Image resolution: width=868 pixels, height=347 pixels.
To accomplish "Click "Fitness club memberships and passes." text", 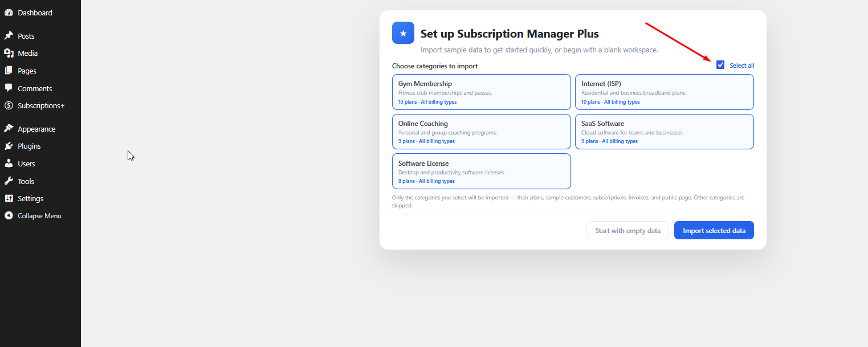I will (445, 93).
